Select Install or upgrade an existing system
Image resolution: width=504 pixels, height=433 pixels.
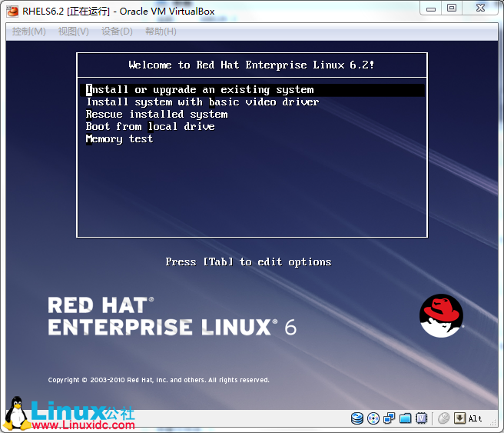click(x=252, y=90)
